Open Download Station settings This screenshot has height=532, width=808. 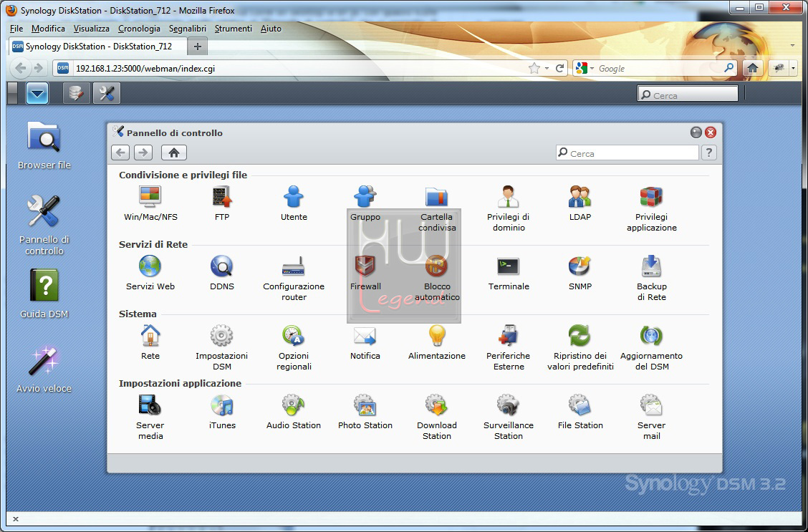pyautogui.click(x=437, y=417)
